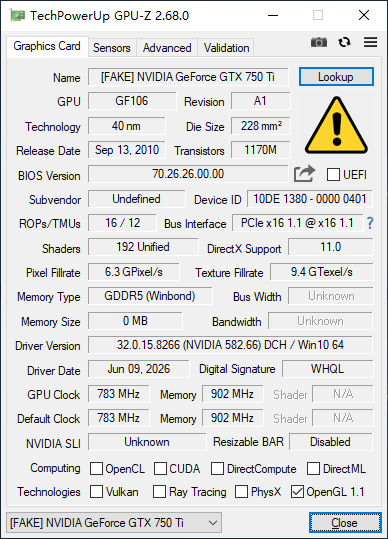The width and height of the screenshot is (388, 539).
Task: Click the BIOS Version field 70.26.26.00.00
Action: coord(188,174)
